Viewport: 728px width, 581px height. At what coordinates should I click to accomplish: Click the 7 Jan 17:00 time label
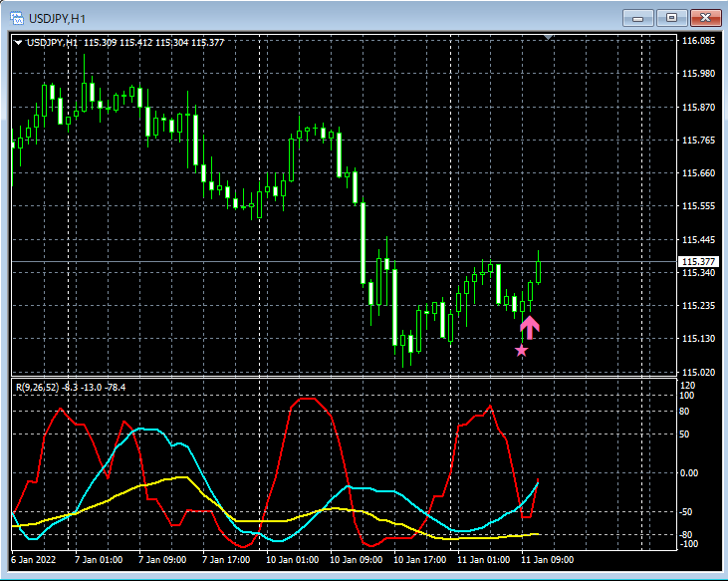tap(226, 560)
